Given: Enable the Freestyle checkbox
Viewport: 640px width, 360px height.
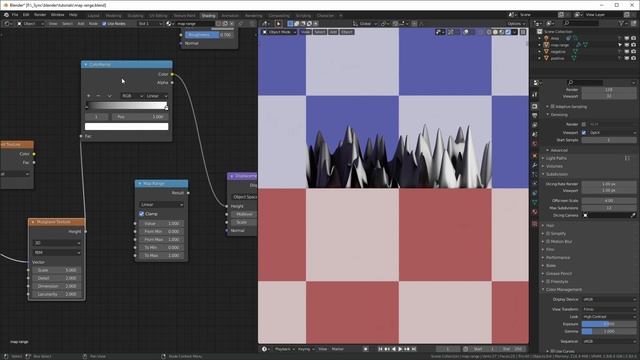Looking at the screenshot, I should coord(548,282).
